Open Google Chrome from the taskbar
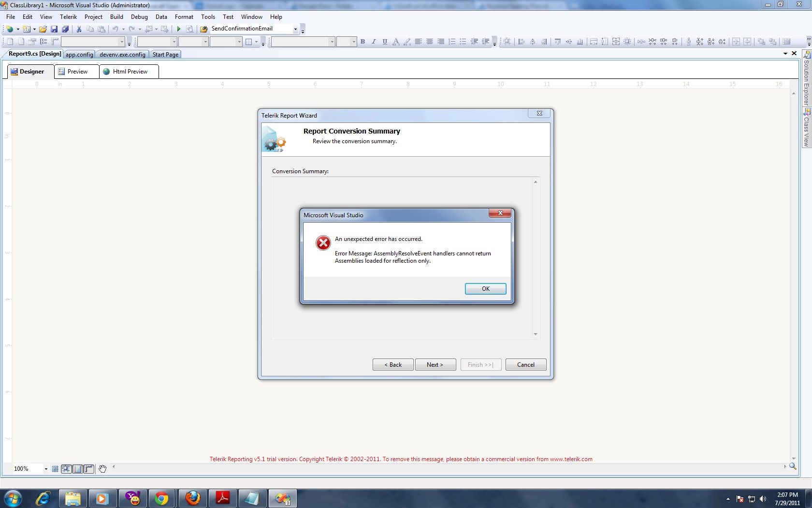812x508 pixels. click(x=162, y=498)
